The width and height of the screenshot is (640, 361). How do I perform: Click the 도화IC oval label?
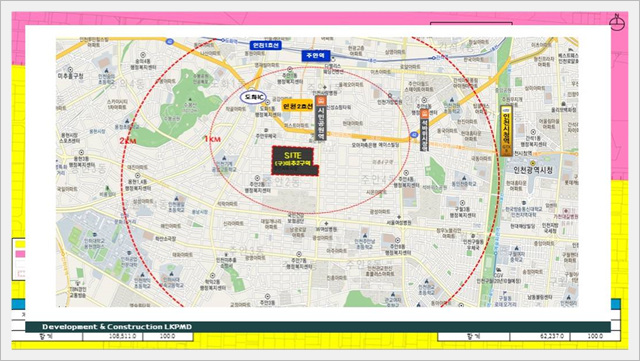click(253, 97)
